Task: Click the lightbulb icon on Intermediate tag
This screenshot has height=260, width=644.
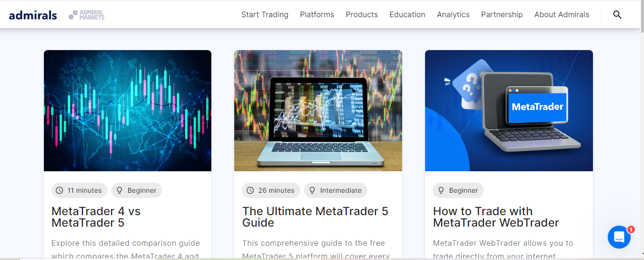Action: pyautogui.click(x=312, y=190)
